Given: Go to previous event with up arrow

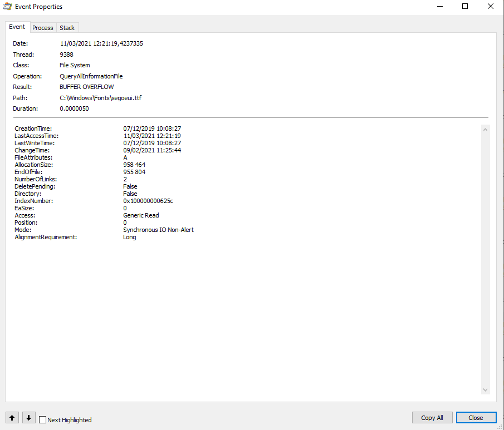Looking at the screenshot, I should click(12, 418).
